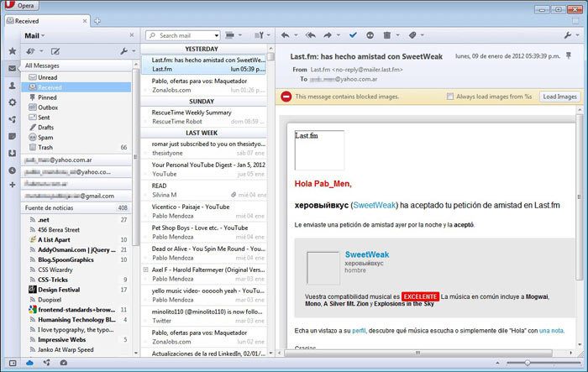Open the Bookmarks star panel
Image resolution: width=588 pixels, height=372 pixels.
click(x=13, y=51)
